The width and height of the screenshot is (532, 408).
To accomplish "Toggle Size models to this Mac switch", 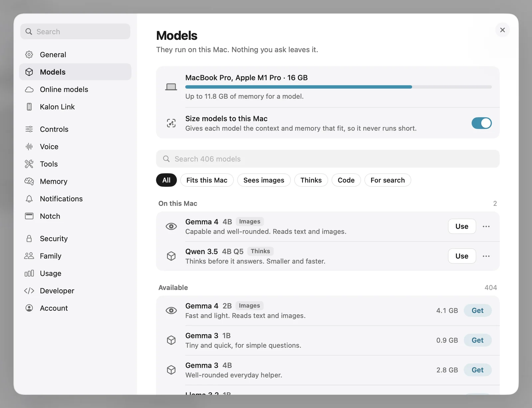I will click(481, 123).
